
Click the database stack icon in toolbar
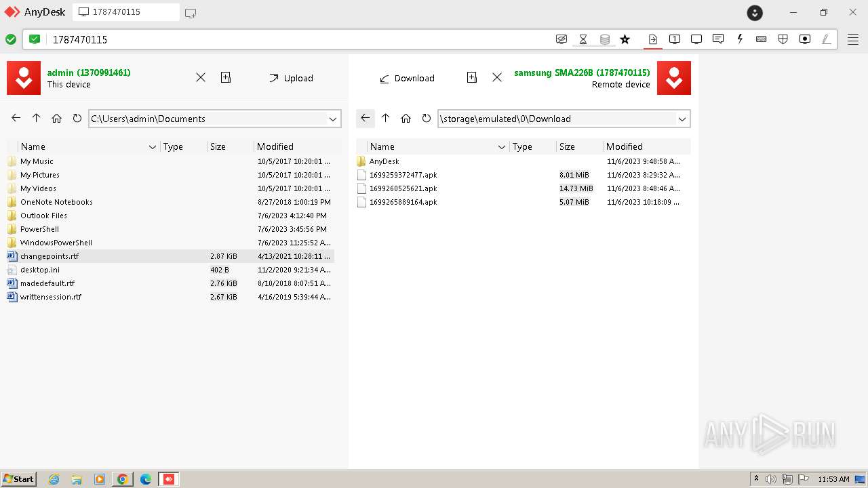click(605, 39)
